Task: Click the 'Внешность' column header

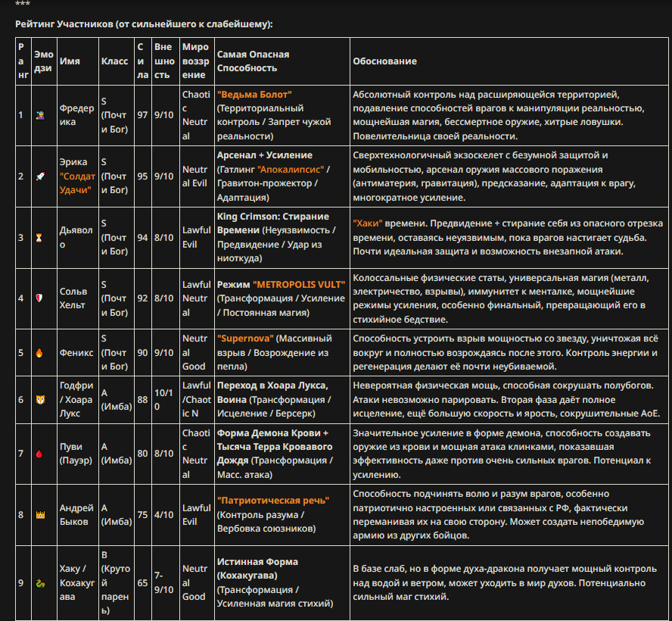Action: coord(164,61)
